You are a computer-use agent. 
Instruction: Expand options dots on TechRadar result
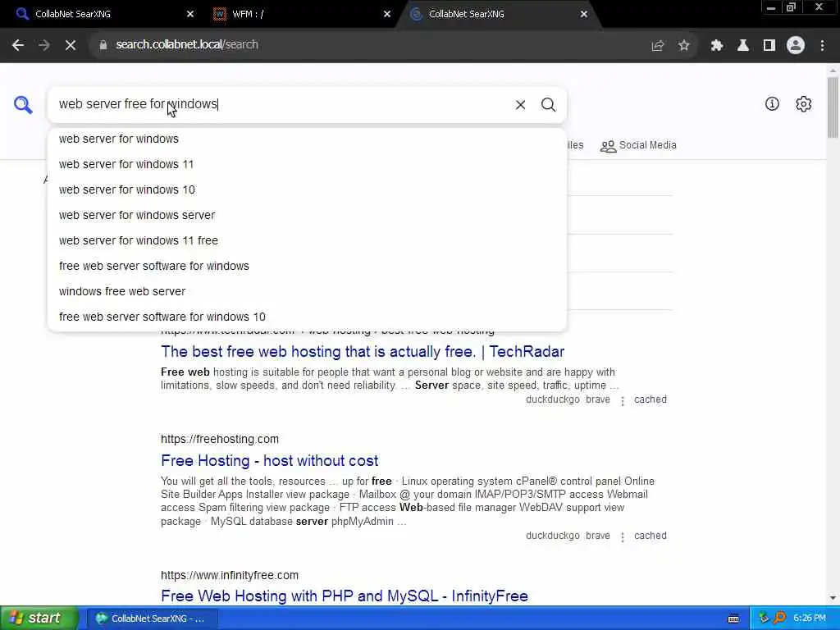point(622,400)
